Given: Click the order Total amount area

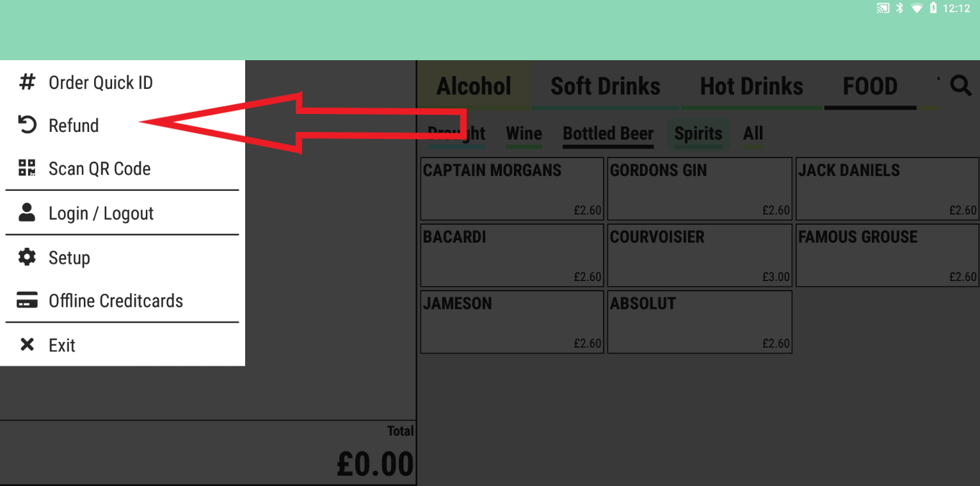Looking at the screenshot, I should tap(374, 462).
